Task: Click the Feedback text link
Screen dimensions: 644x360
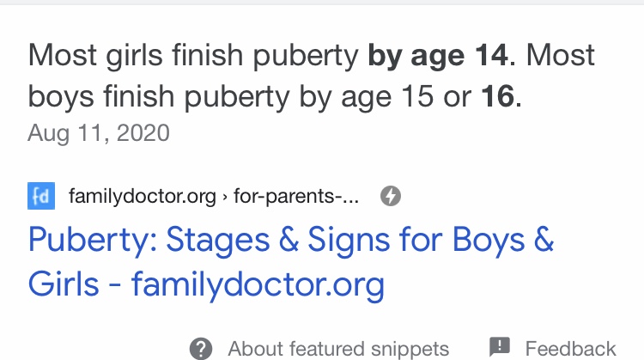Action: [x=570, y=349]
